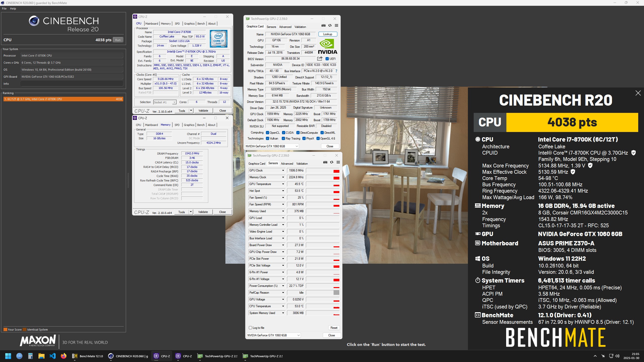Image resolution: width=644 pixels, height=362 pixels.
Task: Switch to CINEBENCH R20.060 taskbar item
Action: click(128, 356)
